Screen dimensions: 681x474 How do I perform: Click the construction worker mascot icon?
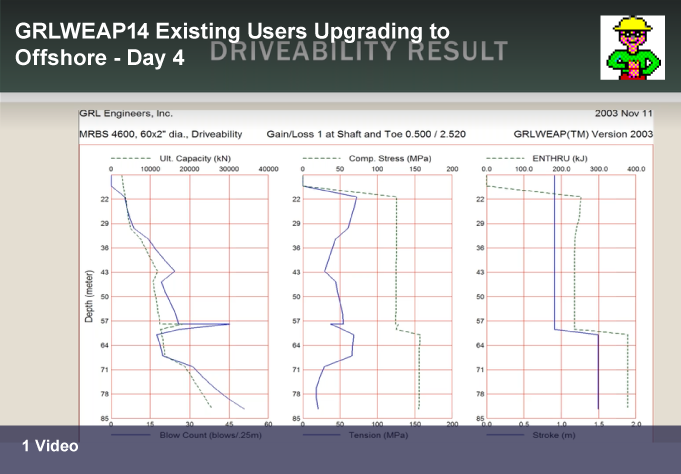pos(632,48)
